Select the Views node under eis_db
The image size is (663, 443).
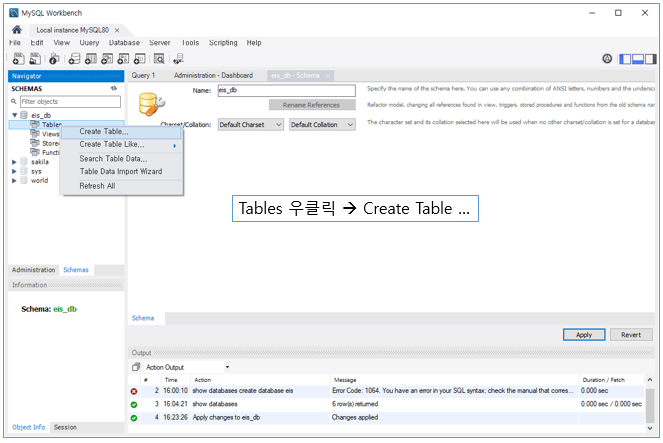(50, 134)
